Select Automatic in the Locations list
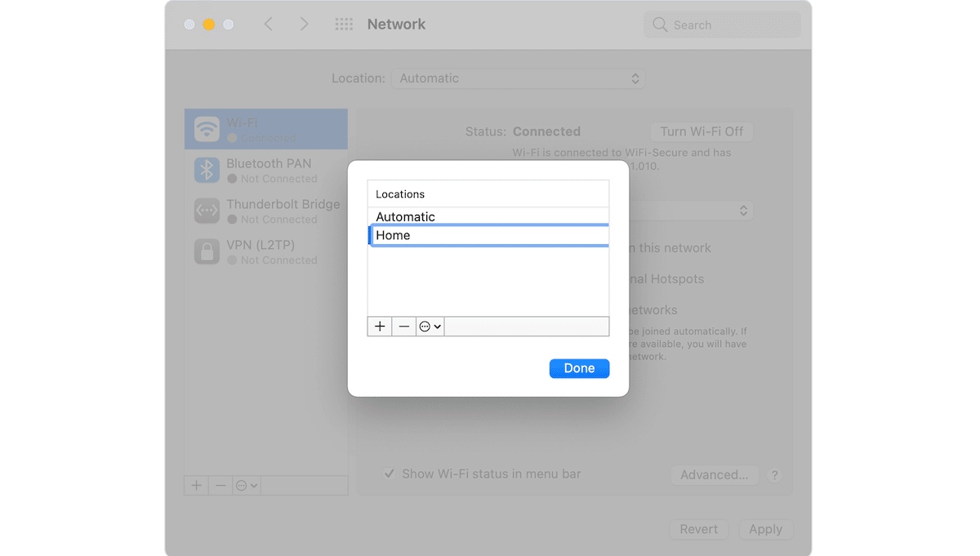This screenshot has width=980, height=556. tap(406, 217)
